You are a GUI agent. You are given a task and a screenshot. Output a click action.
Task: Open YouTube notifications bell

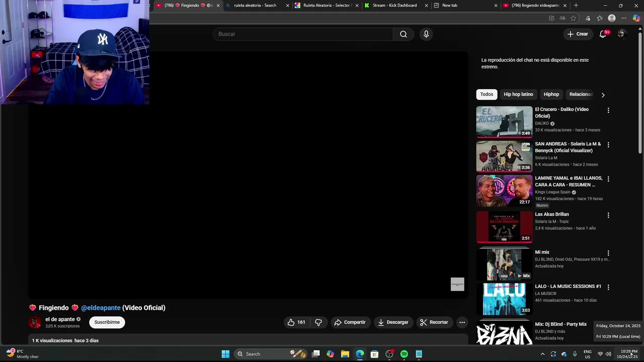(603, 34)
